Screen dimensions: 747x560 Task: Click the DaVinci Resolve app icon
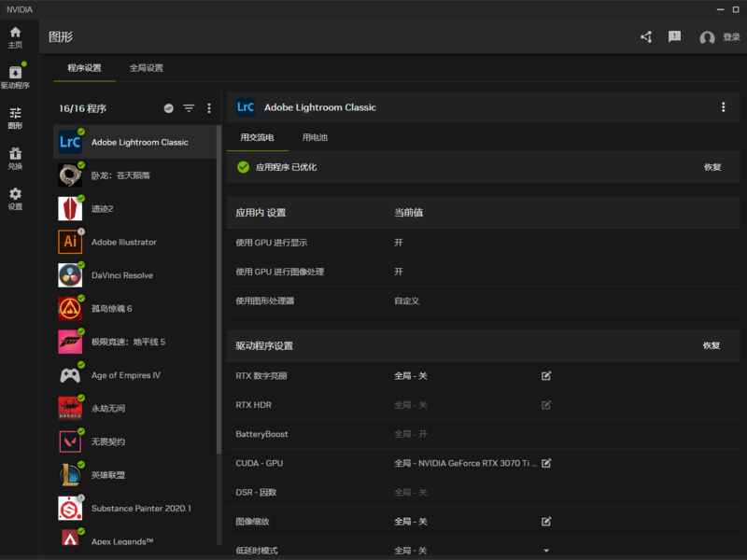coord(70,275)
